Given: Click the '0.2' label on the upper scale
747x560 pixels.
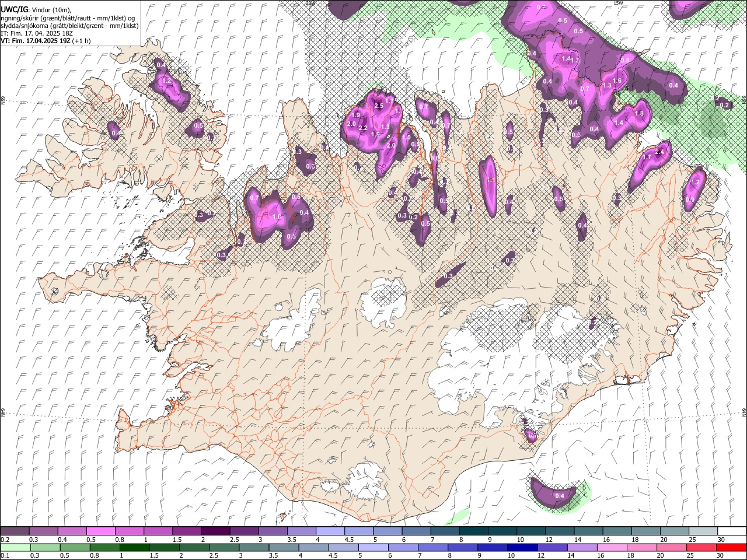Looking at the screenshot, I should coord(5,540).
